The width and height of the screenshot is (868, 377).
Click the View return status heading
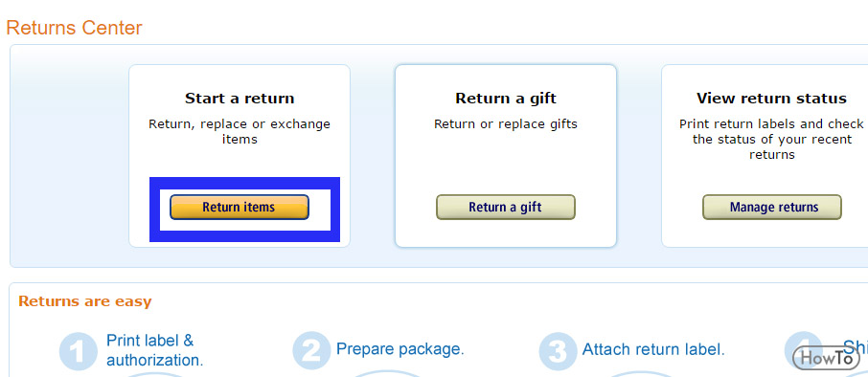pyautogui.click(x=771, y=99)
